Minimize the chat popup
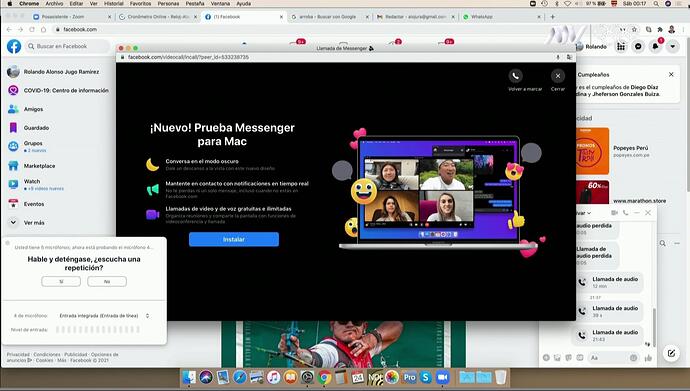 [x=637, y=213]
